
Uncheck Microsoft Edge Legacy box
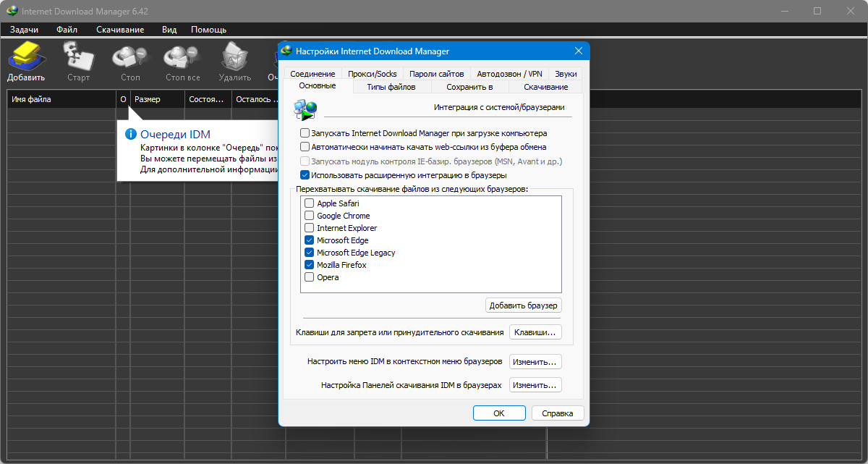(310, 253)
